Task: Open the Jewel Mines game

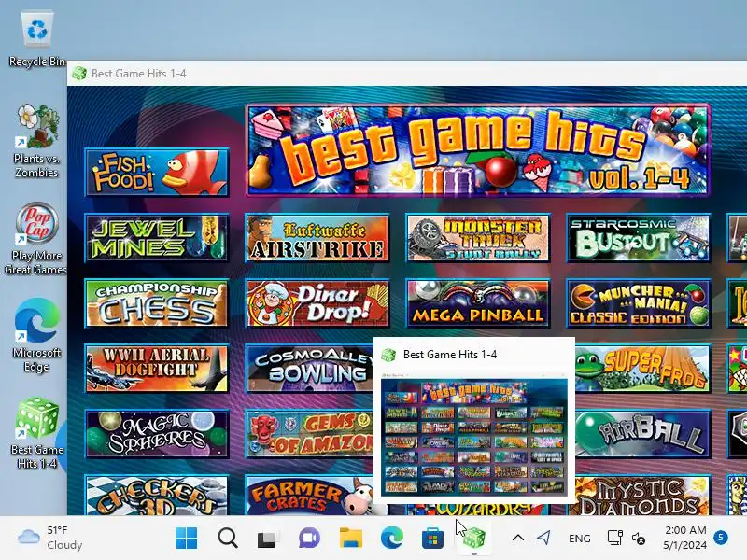Action: point(157,238)
